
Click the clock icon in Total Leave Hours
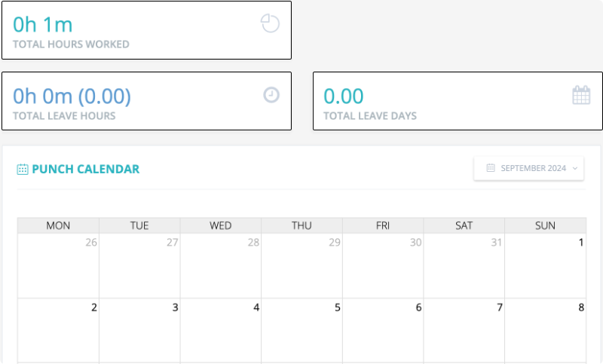pos(271,95)
